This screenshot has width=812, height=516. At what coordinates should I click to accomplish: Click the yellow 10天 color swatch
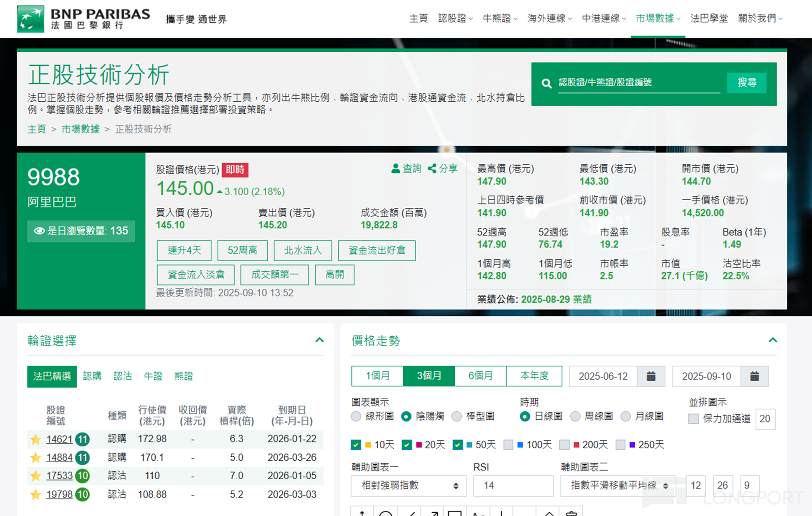tap(368, 445)
